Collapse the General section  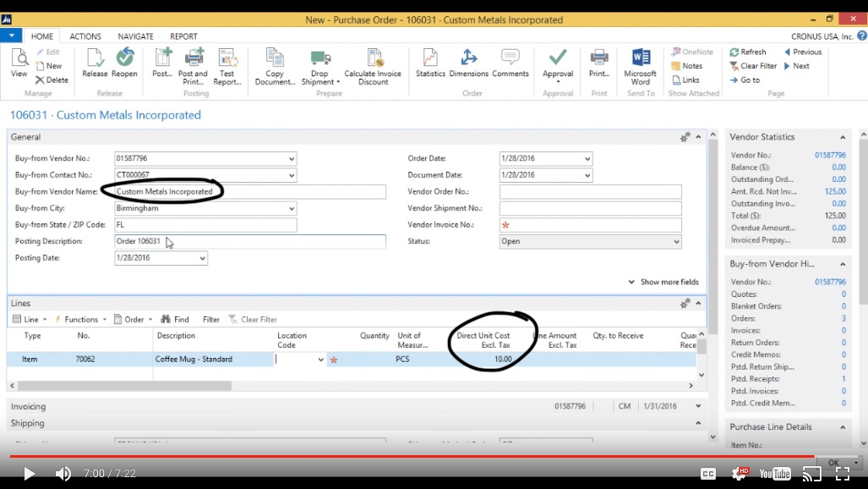point(698,137)
